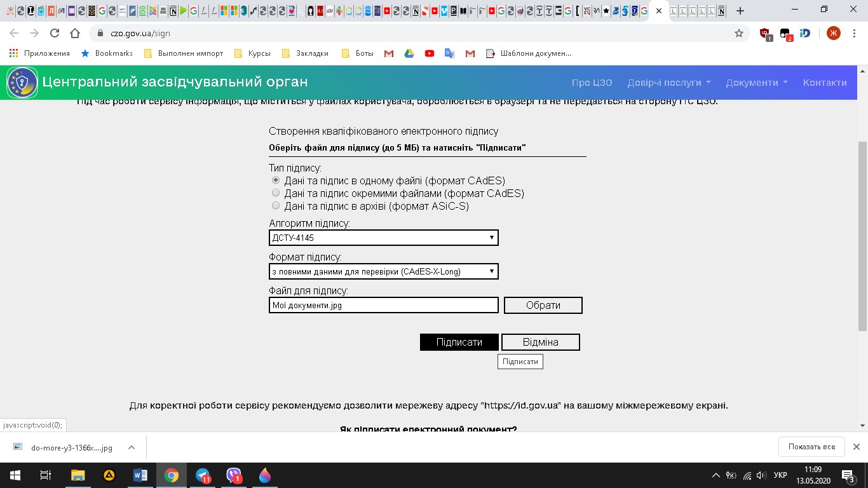Viewport: 868px width, 488px height.
Task: Click the file name field for signing
Action: pos(383,306)
